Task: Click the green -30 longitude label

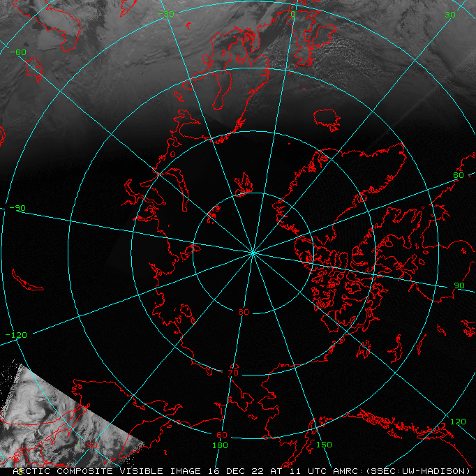Action: coord(166,14)
